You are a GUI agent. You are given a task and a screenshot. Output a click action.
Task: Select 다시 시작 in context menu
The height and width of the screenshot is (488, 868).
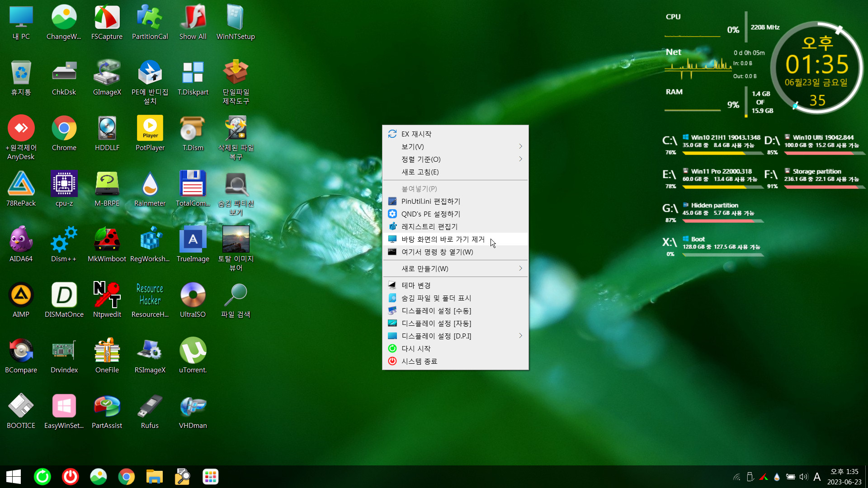[455, 348]
